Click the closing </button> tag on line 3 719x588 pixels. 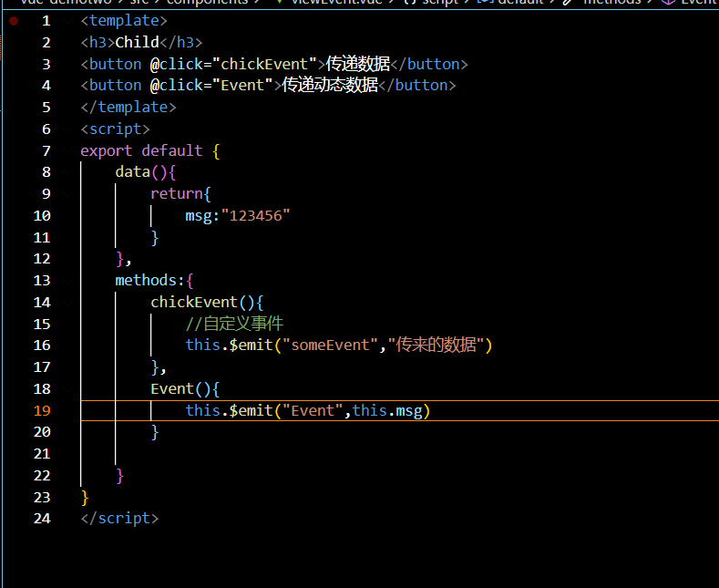coord(429,64)
